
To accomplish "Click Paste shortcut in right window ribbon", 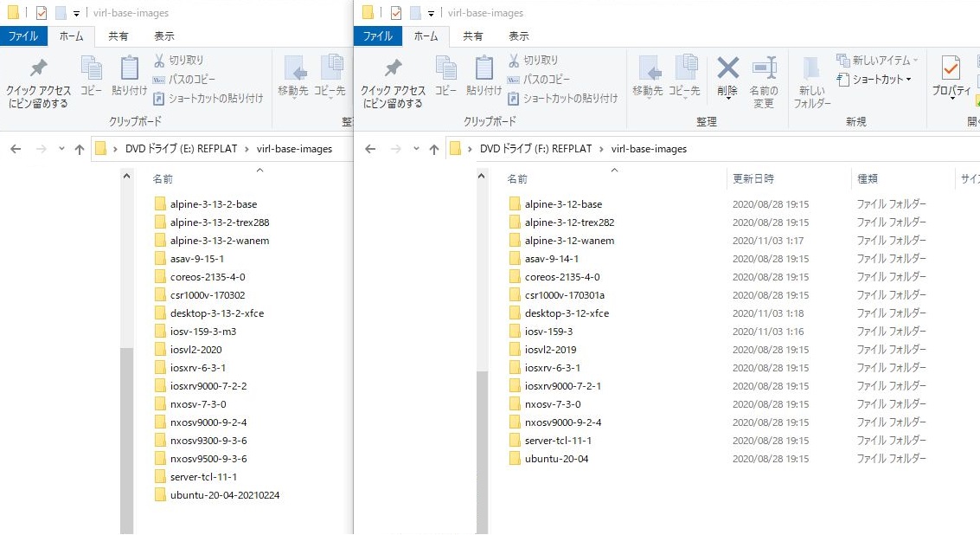I will (x=562, y=98).
